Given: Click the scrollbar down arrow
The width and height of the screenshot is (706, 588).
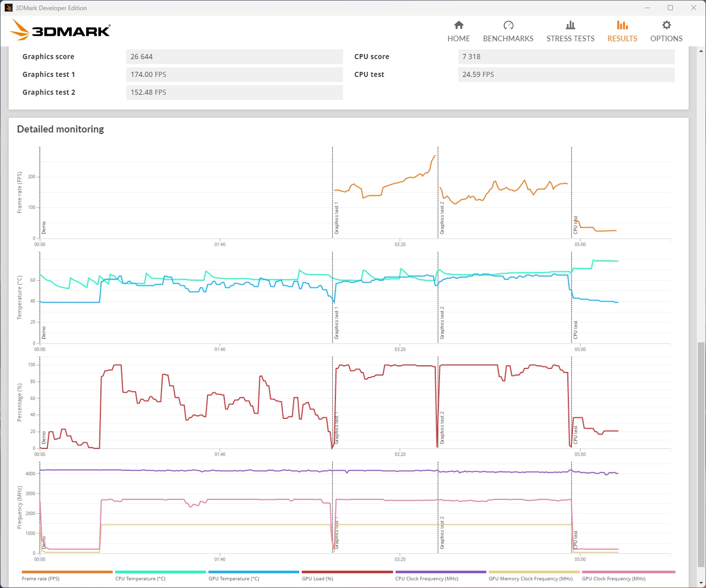Looking at the screenshot, I should click(701, 583).
